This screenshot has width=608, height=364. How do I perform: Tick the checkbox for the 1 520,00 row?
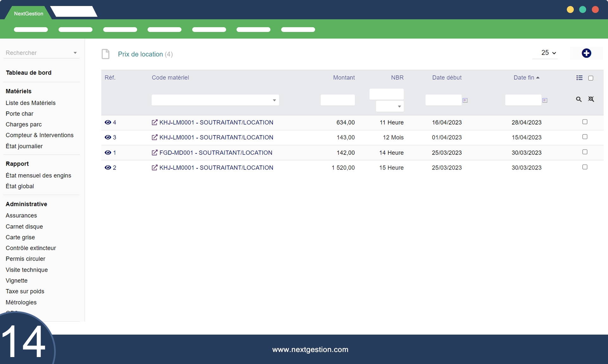point(585,167)
